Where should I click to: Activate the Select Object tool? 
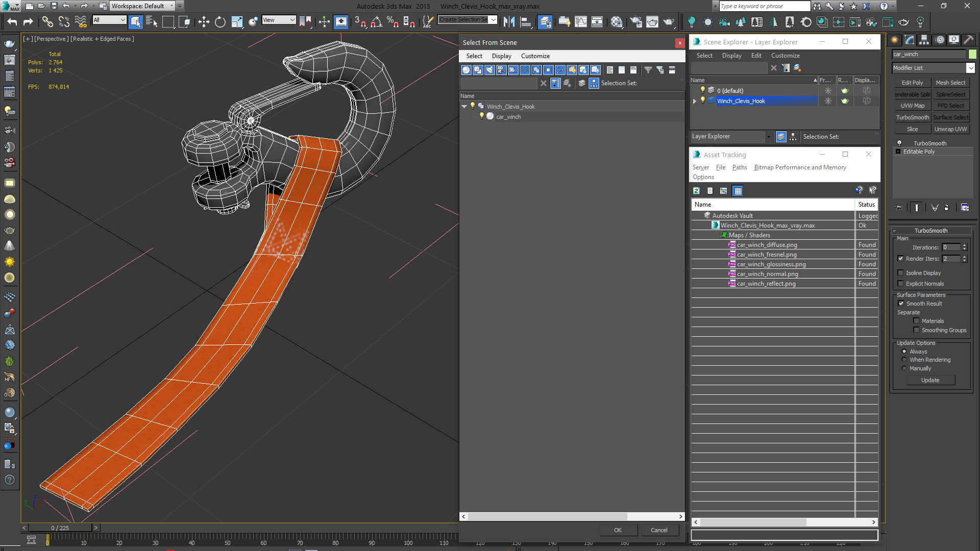tap(135, 21)
